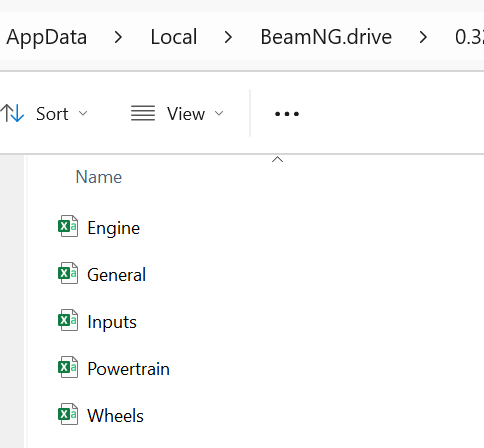This screenshot has width=484, height=448.
Task: Click the Excel icon beside General
Action: 68,273
